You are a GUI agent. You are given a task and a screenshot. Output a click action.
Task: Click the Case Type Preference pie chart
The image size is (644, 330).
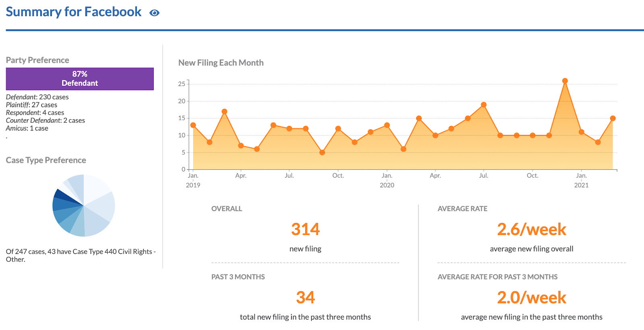point(84,205)
